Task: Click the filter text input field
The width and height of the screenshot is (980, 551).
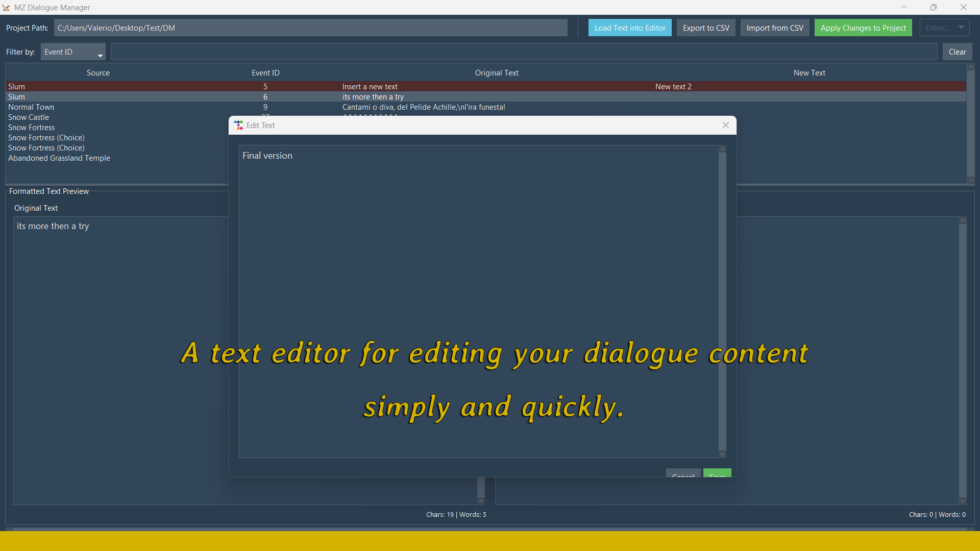Action: [x=524, y=52]
